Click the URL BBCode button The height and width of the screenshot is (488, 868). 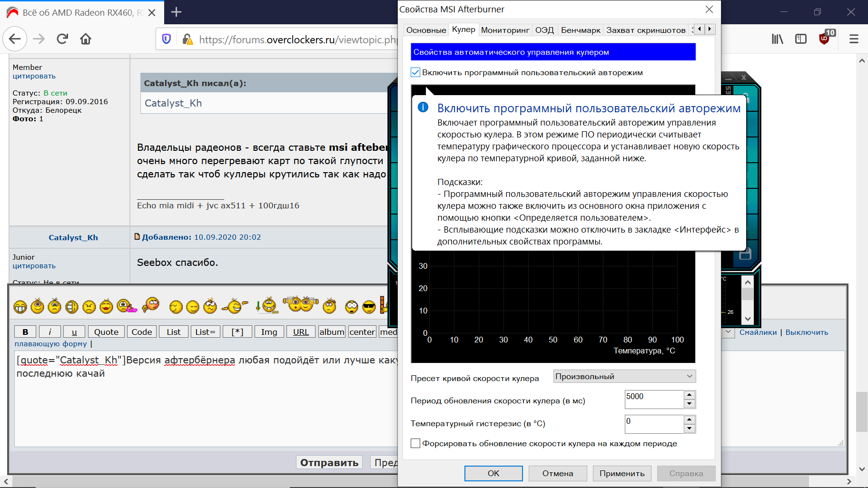tap(301, 332)
